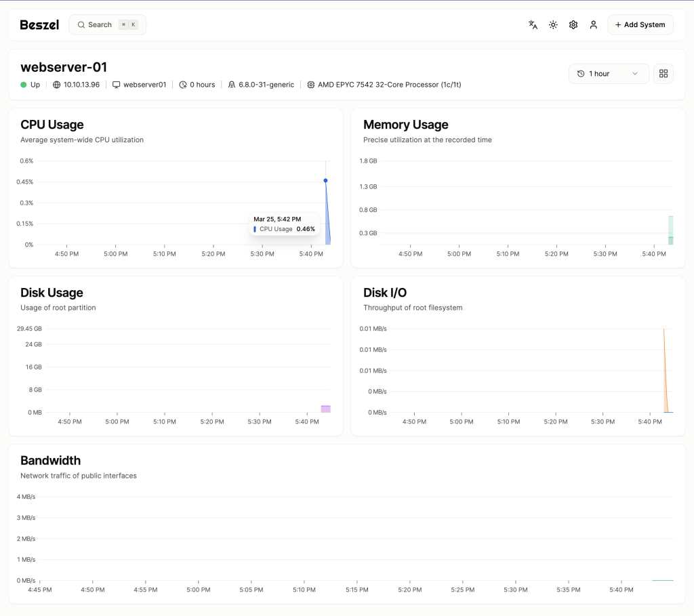Click the globe icon beside the IP address
This screenshot has width=694, height=616.
pos(57,85)
